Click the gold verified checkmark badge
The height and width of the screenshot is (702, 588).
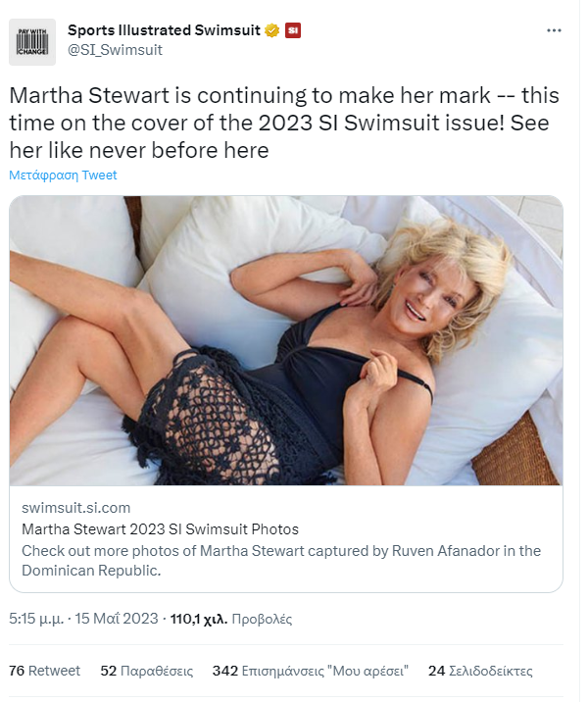[x=272, y=30]
